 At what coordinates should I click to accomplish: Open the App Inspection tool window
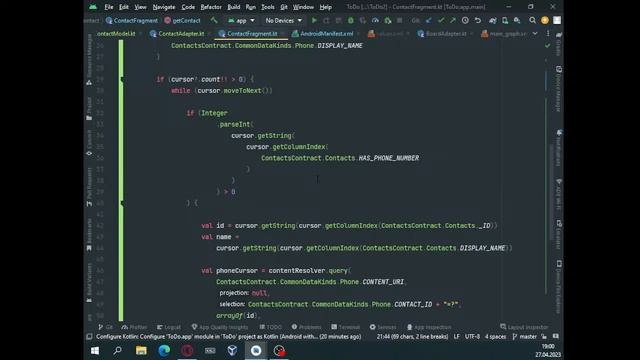point(429,327)
